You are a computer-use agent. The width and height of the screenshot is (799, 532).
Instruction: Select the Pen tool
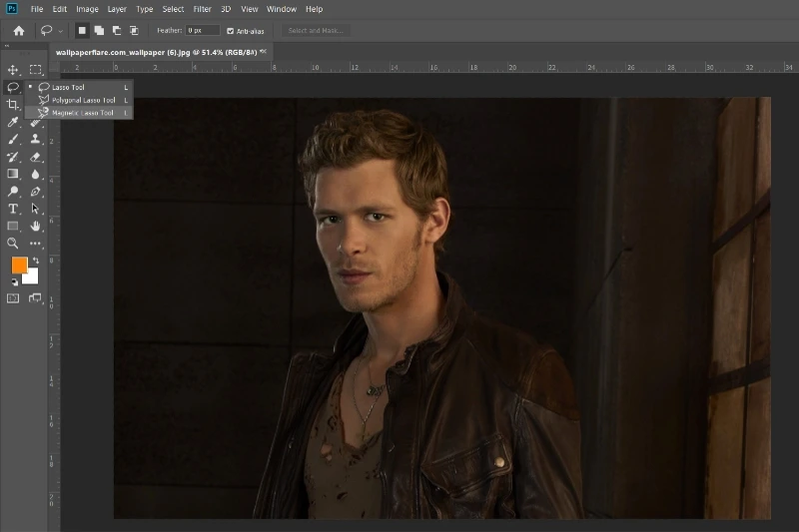[x=35, y=192]
